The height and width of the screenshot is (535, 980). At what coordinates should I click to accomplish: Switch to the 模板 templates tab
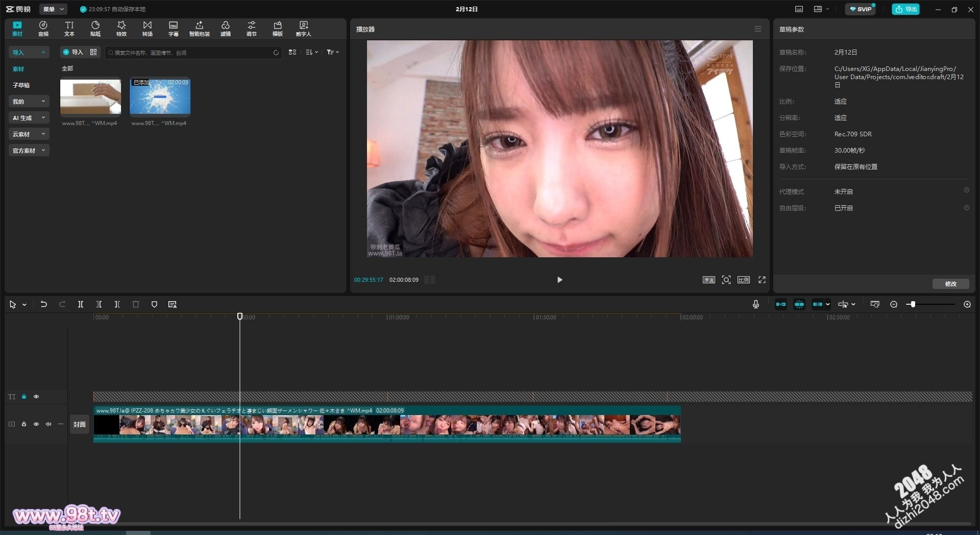(277, 28)
